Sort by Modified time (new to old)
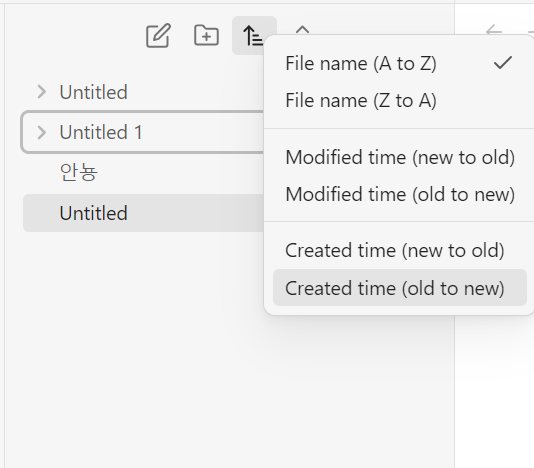This screenshot has height=468, width=534. pyautogui.click(x=400, y=157)
